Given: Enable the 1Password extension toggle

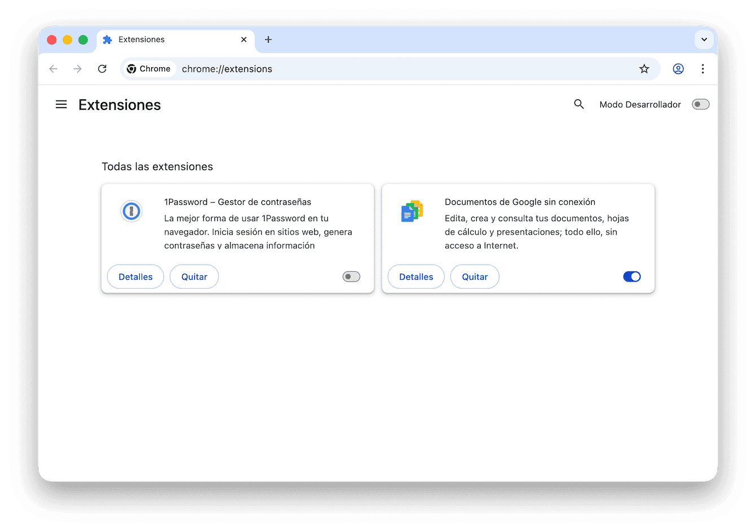Looking at the screenshot, I should click(x=351, y=276).
